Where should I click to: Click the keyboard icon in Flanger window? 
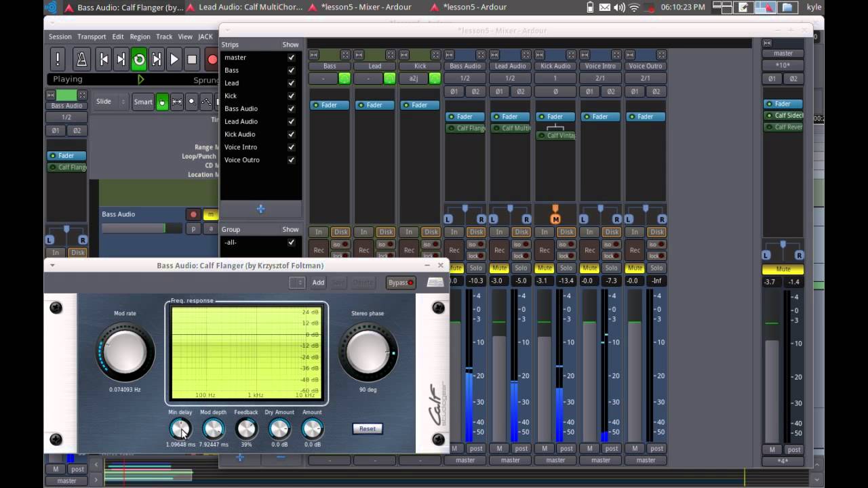tap(435, 283)
